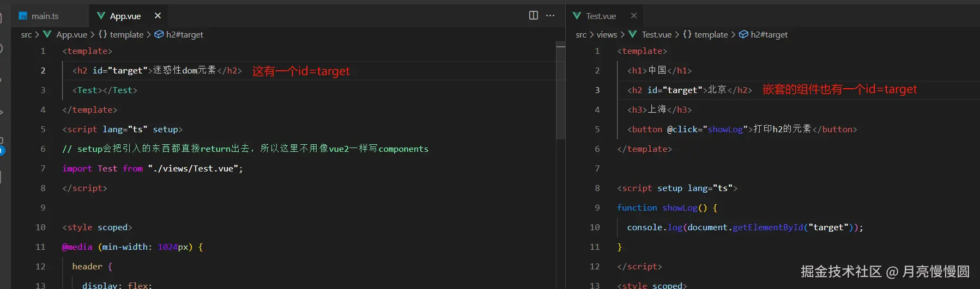
Task: Open the Test.vue breadcrumb dropdown
Action: click(x=656, y=35)
